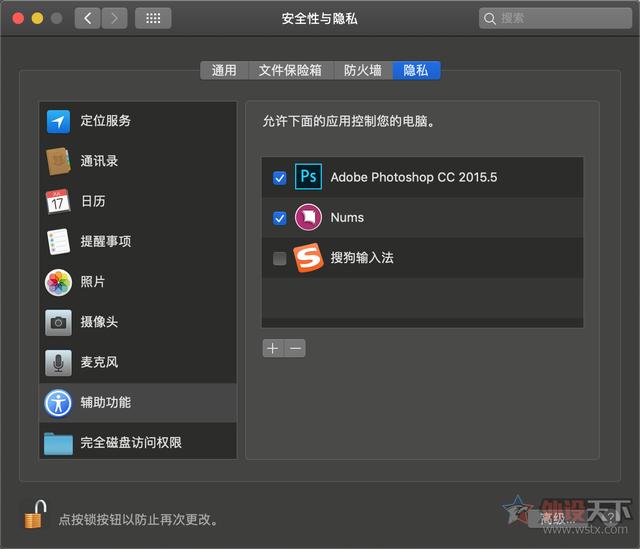
Task: Go back with the left arrow button
Action: (x=88, y=18)
